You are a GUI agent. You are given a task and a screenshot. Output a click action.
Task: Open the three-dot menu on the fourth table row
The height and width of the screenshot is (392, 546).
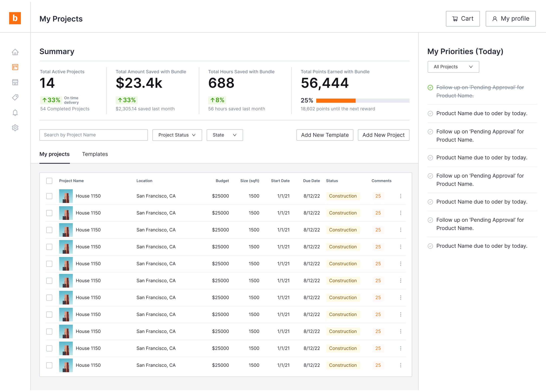(400, 247)
